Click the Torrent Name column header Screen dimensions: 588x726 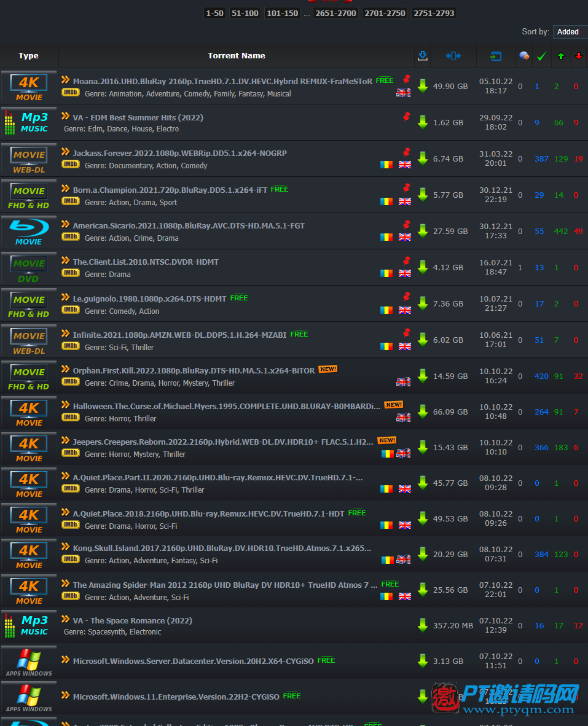pyautogui.click(x=236, y=55)
